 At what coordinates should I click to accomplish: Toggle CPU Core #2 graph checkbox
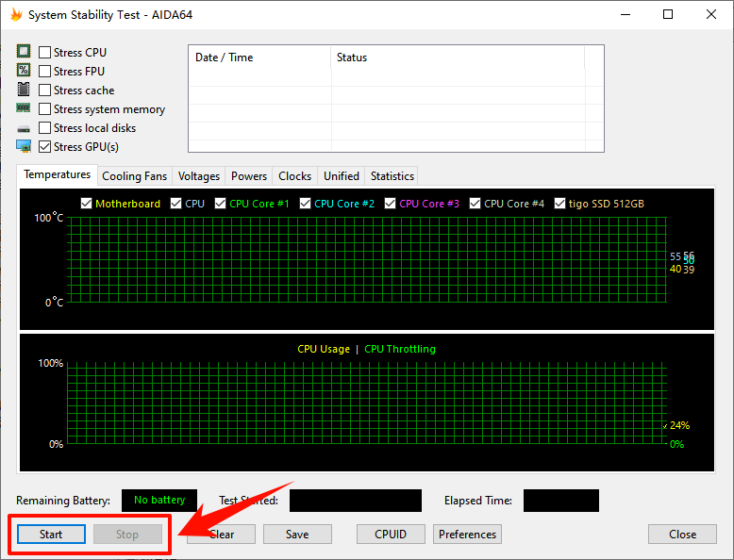[306, 204]
